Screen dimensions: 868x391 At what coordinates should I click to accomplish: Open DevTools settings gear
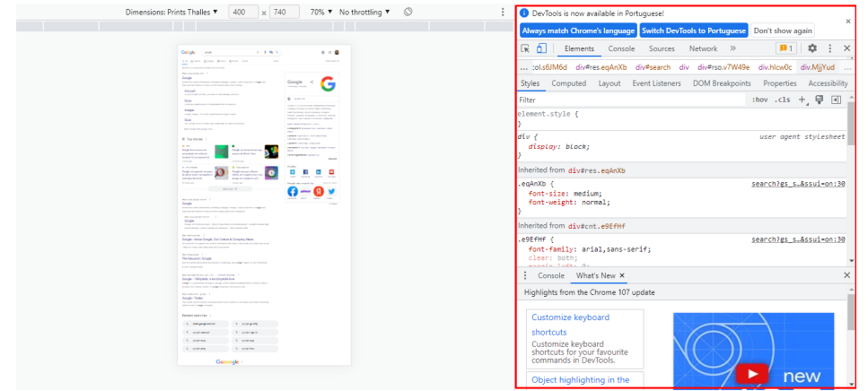[812, 48]
